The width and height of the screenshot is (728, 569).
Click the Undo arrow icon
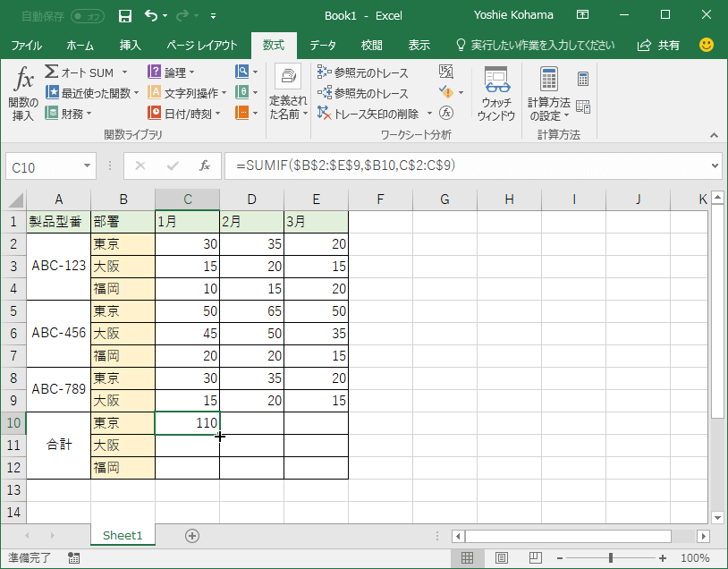point(151,16)
